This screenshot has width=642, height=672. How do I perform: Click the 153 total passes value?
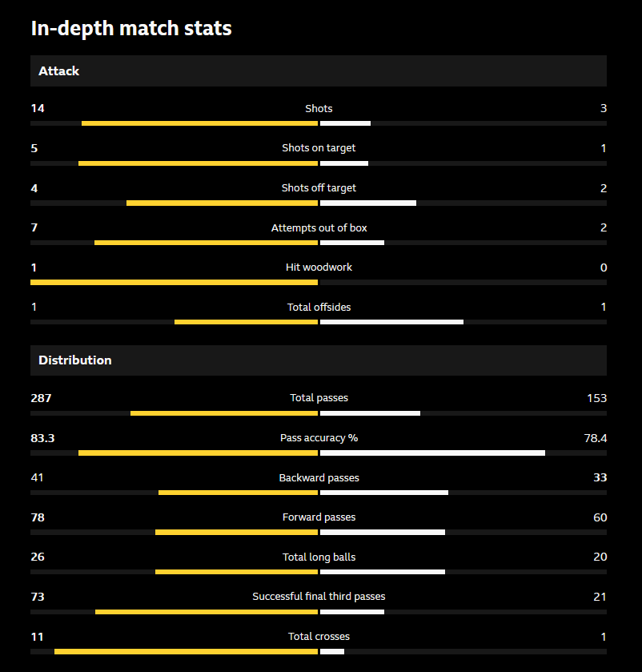[596, 398]
